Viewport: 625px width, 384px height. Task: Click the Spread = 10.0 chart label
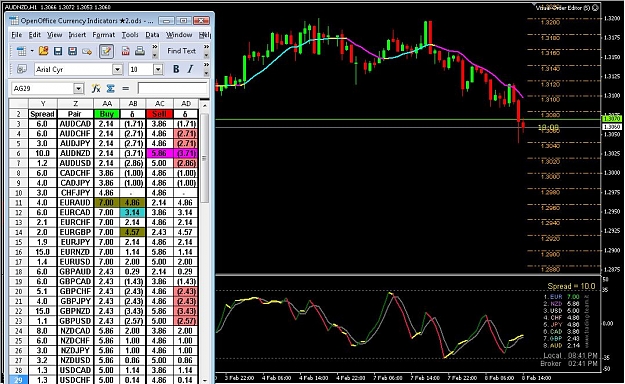tap(571, 286)
